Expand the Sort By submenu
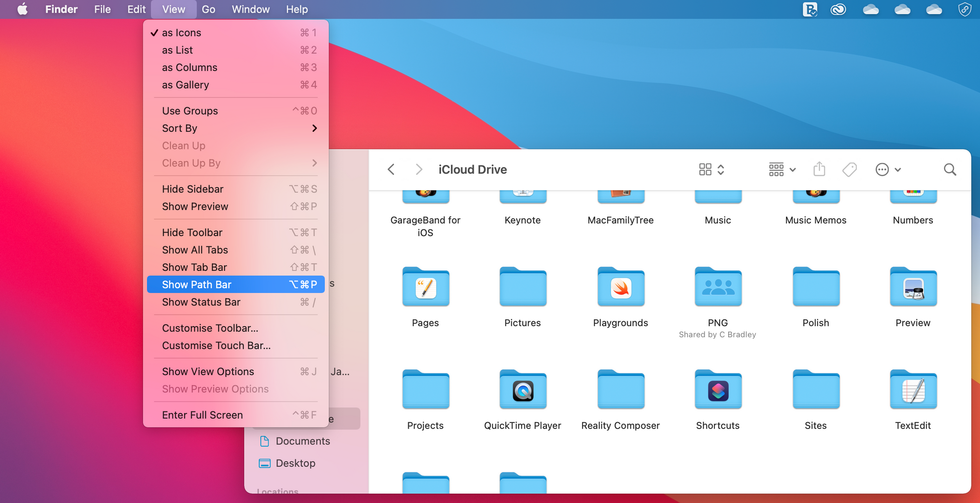The image size is (980, 503). [x=179, y=128]
